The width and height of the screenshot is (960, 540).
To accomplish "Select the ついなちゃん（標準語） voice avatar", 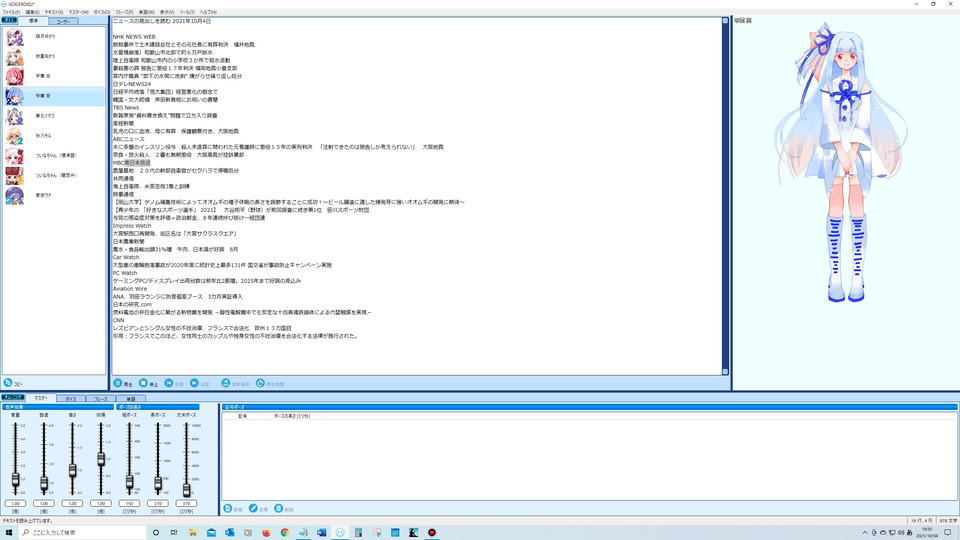I will click(15, 156).
